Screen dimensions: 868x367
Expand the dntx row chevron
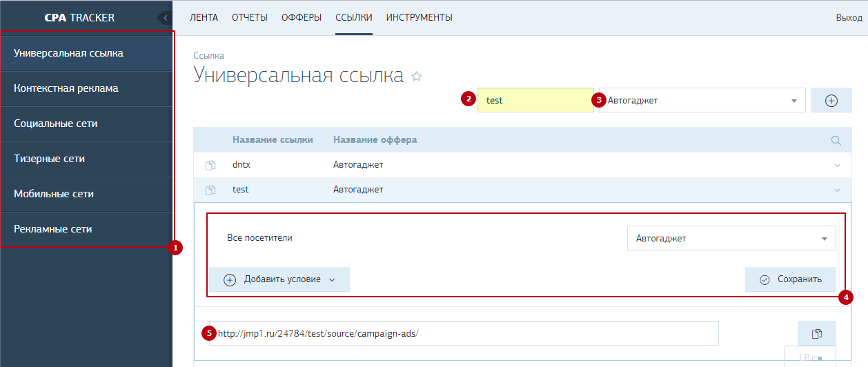click(837, 166)
